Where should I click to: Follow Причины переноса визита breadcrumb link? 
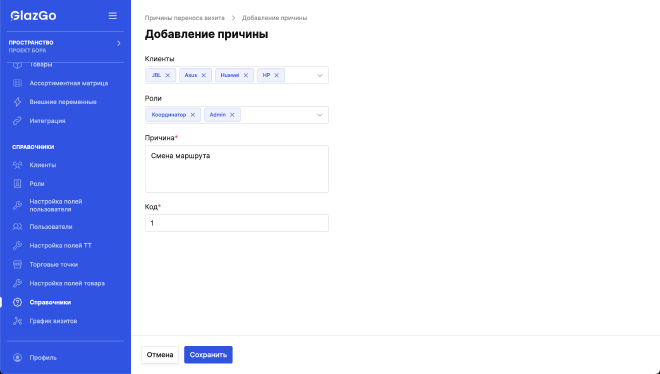click(x=185, y=18)
